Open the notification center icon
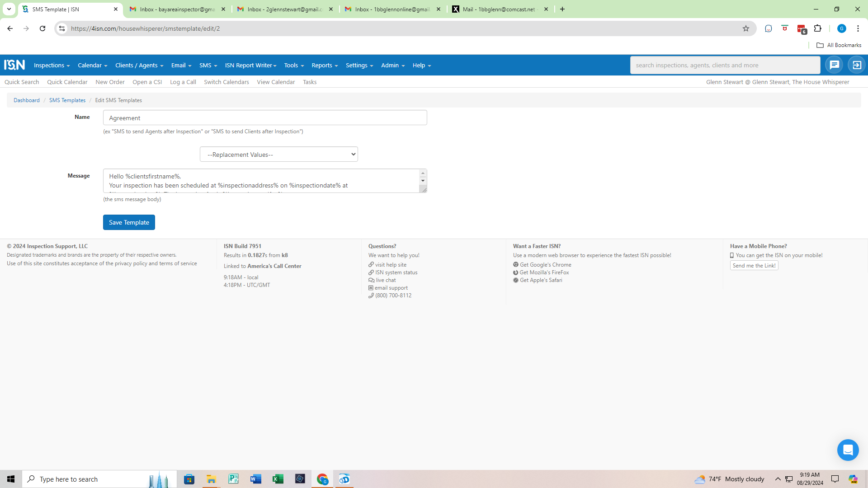Image resolution: width=868 pixels, height=488 pixels. click(835, 479)
